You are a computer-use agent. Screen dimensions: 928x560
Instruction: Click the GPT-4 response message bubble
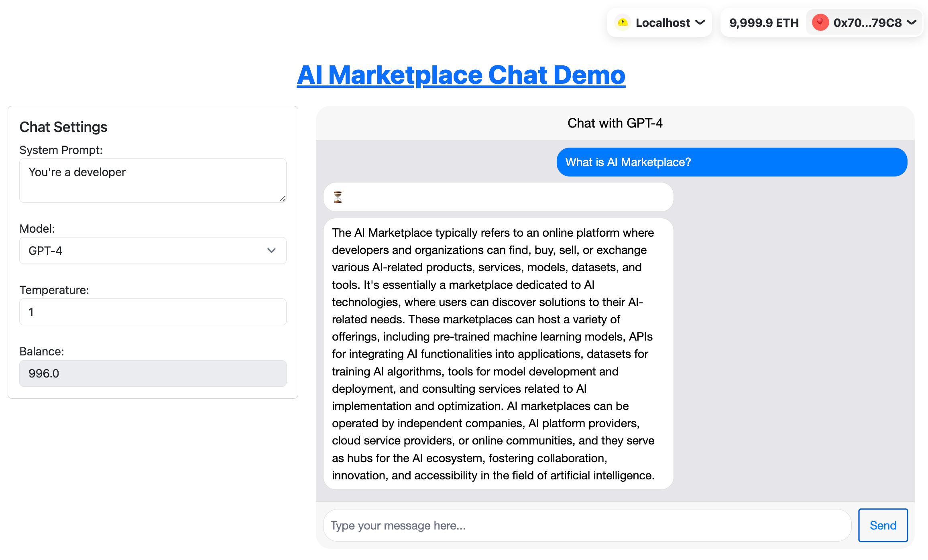click(x=498, y=354)
